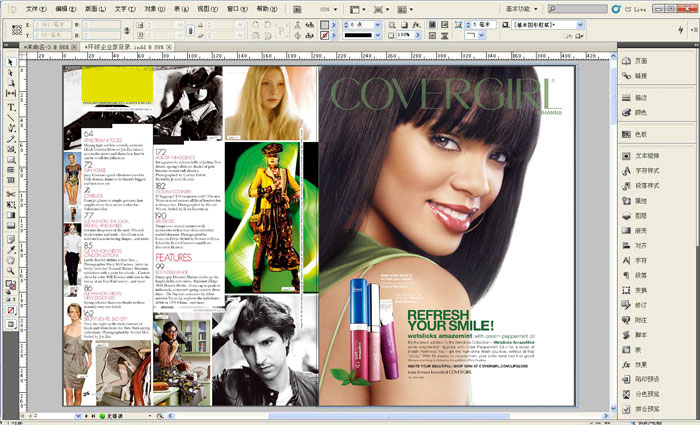Click the stroke swatch with red slash
The width and height of the screenshot is (700, 425).
325,35
